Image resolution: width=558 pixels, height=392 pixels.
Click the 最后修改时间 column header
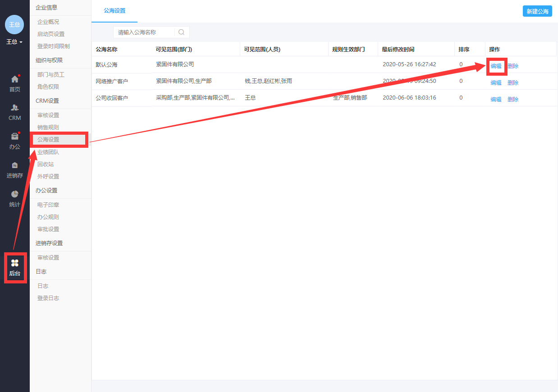[x=398, y=49]
